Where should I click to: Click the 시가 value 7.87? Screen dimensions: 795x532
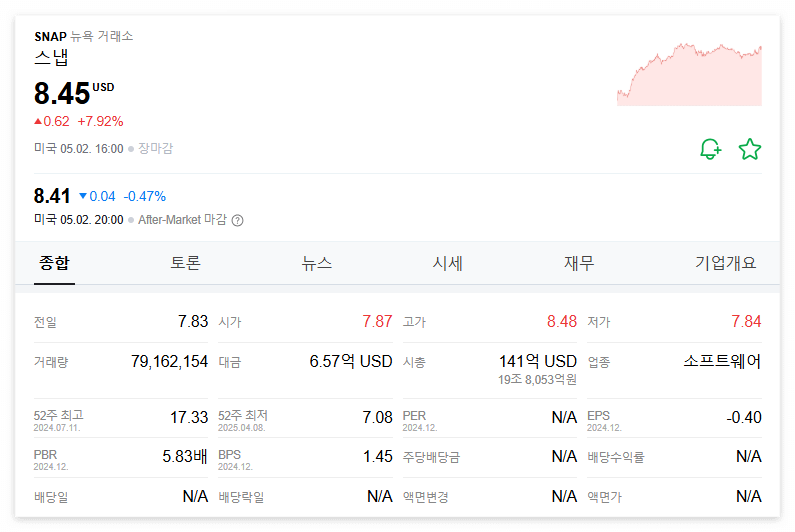pyautogui.click(x=377, y=321)
